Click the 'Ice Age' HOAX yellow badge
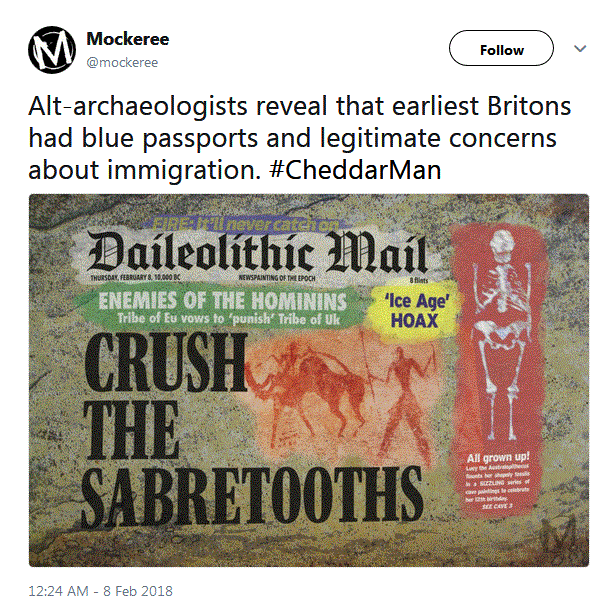597x609 pixels. click(416, 311)
